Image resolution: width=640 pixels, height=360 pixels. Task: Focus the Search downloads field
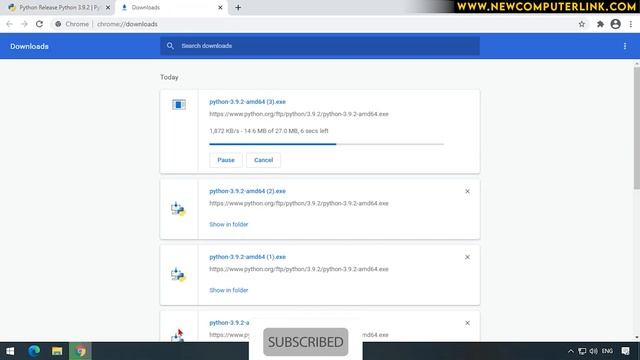(320, 46)
